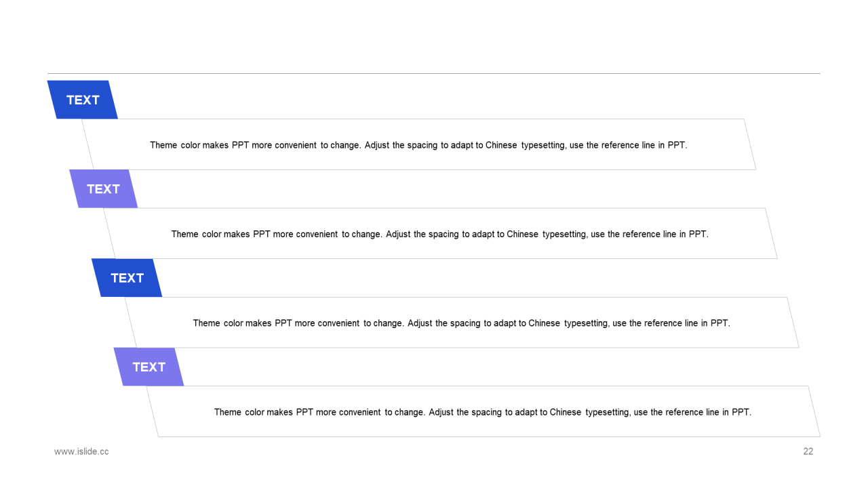This screenshot has width=868, height=488.
Task: Select the first Theme color paragraph
Action: pyautogui.click(x=418, y=145)
